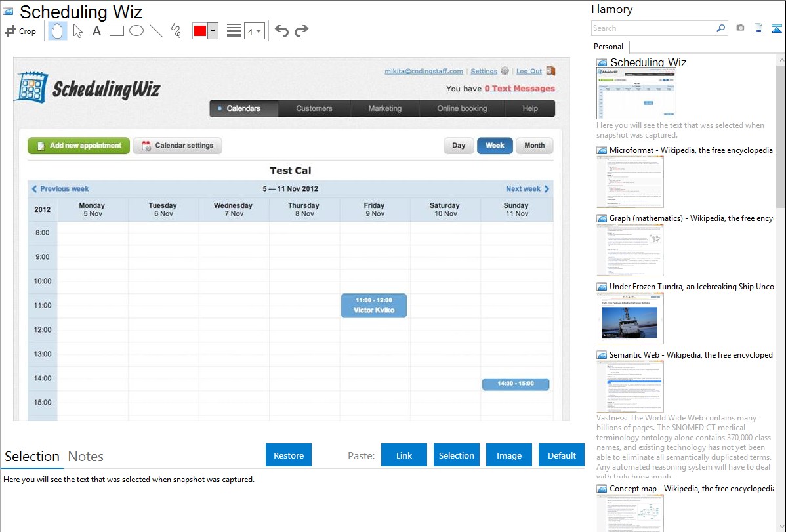The height and width of the screenshot is (532, 786).
Task: Select the freehand scribble tool
Action: 176,31
